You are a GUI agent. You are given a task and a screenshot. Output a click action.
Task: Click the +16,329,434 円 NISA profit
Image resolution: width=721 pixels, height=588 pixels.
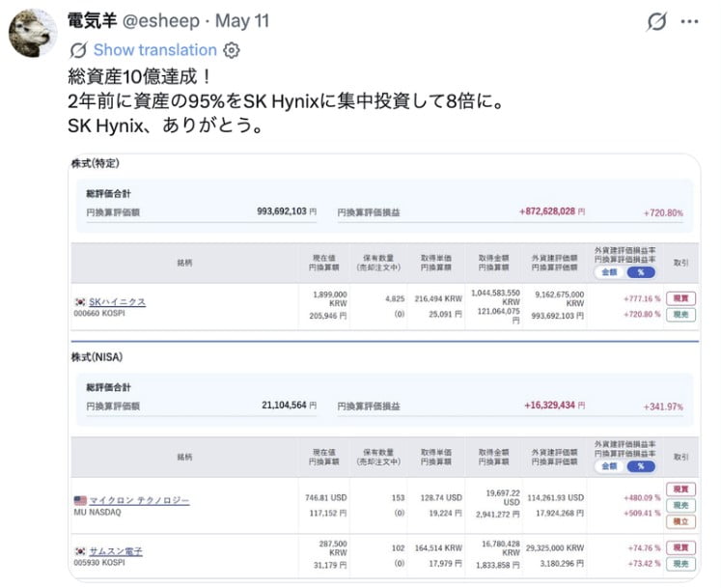555,405
